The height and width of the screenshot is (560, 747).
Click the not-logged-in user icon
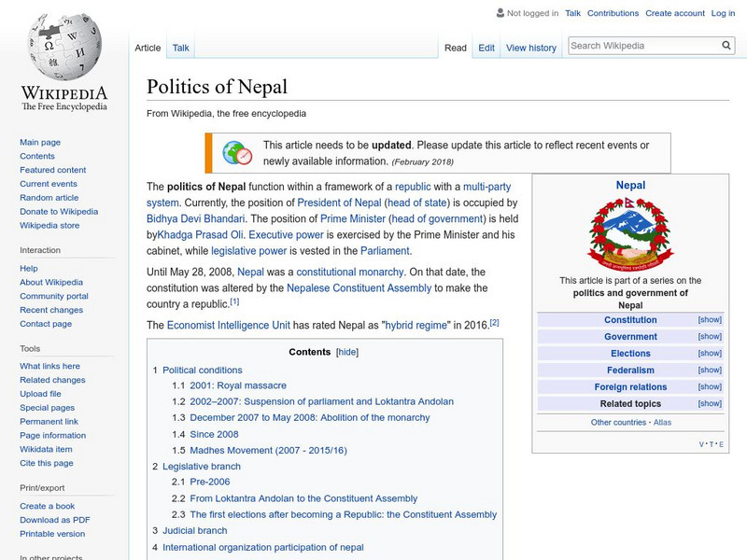coord(500,13)
